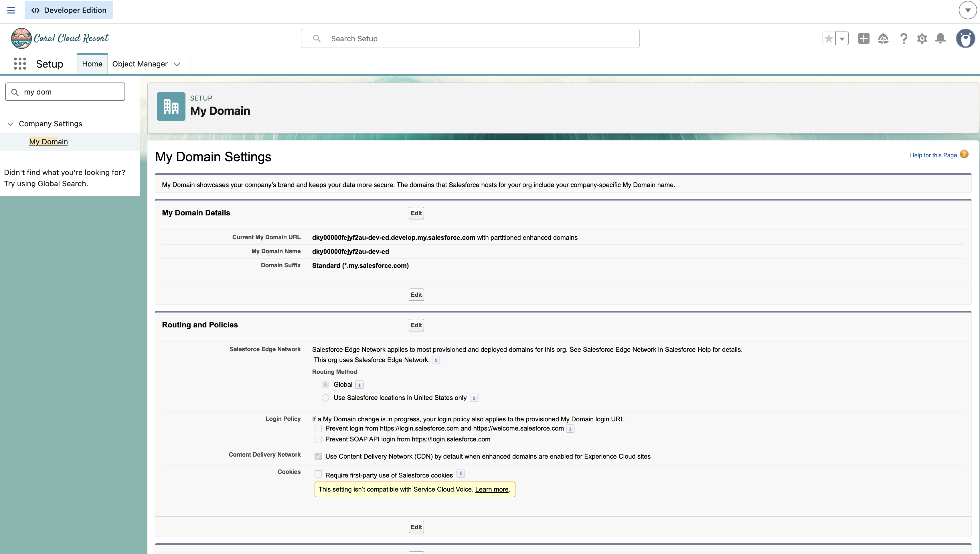Open Object Manager tab dropdown chevron
The image size is (980, 554).
(177, 64)
